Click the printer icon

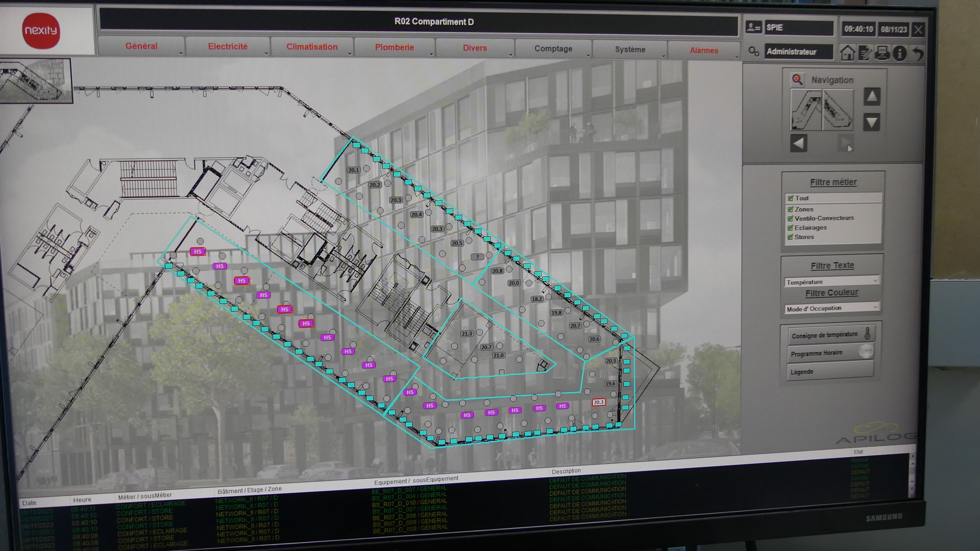(x=882, y=53)
